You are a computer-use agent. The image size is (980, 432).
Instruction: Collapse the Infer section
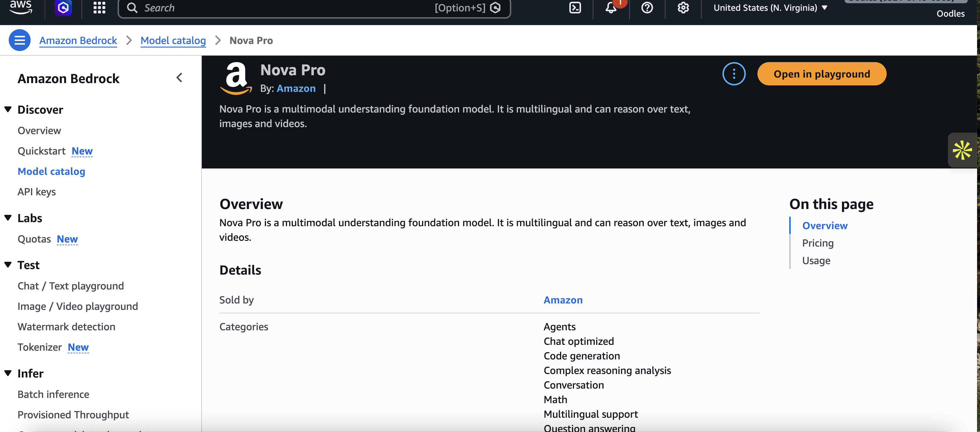tap(8, 373)
